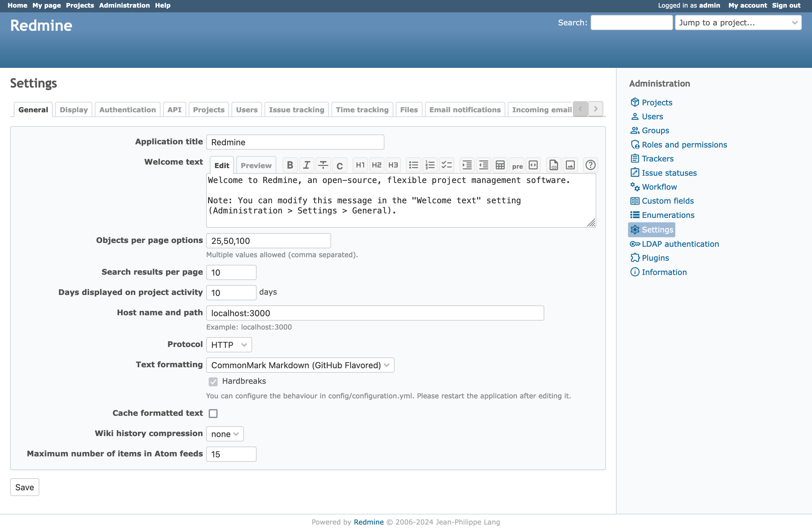Viewport: 812px width, 529px height.
Task: Insert preformatted text with pre button
Action: coord(517,166)
